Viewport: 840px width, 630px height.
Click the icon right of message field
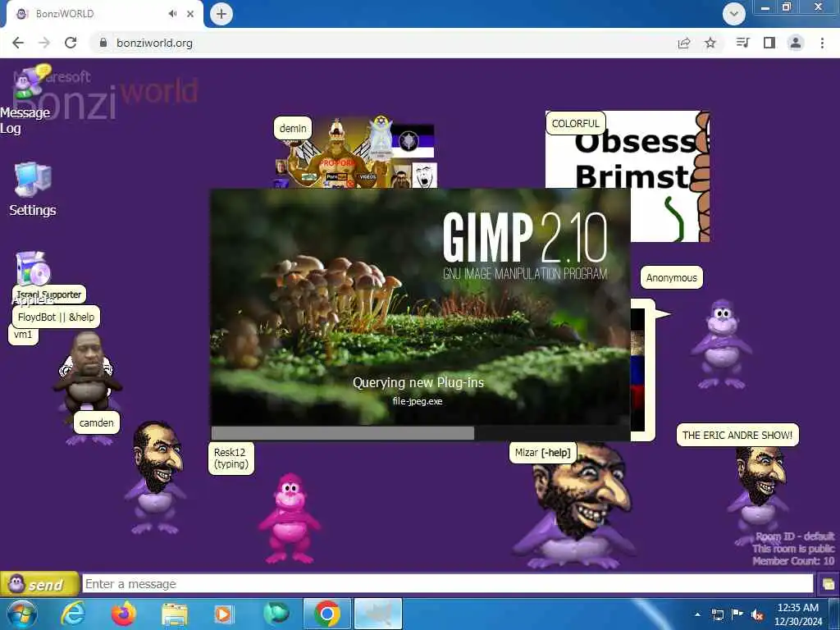(829, 584)
